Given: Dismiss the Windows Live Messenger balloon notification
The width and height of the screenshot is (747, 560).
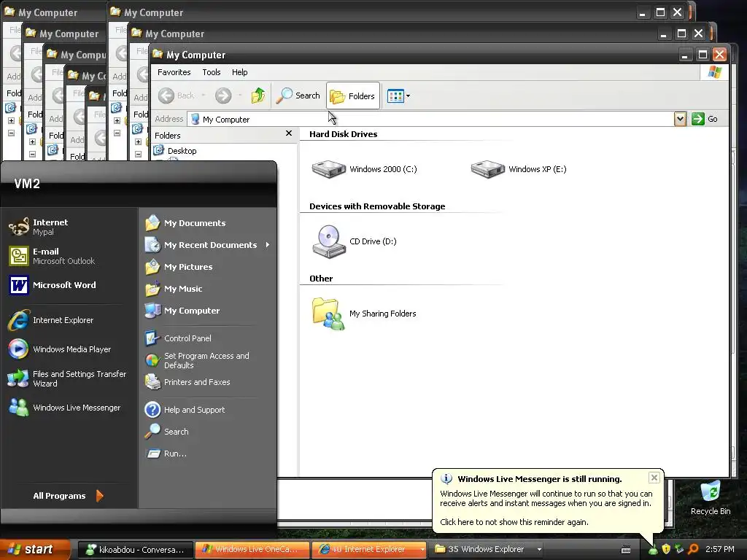Looking at the screenshot, I should [x=654, y=477].
